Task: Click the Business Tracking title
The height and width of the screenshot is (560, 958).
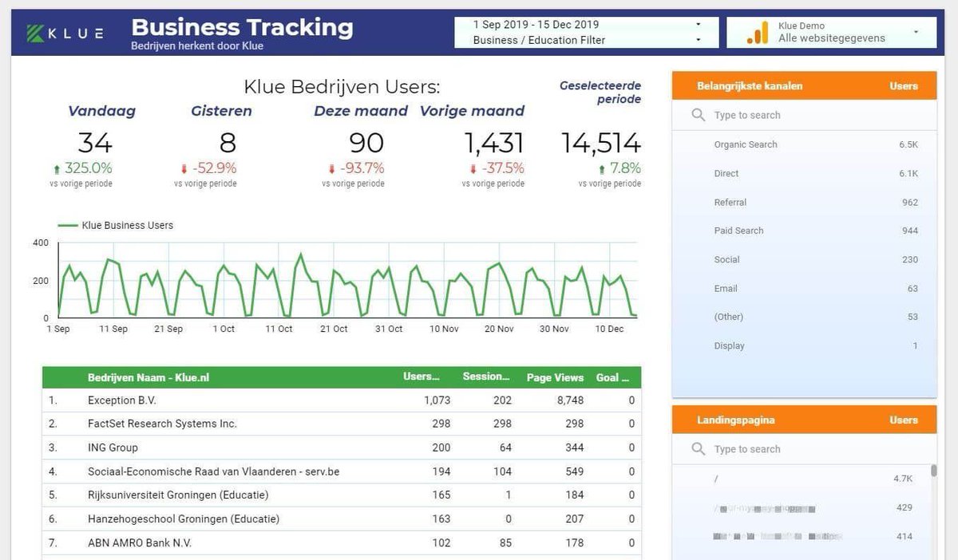Action: (242, 27)
